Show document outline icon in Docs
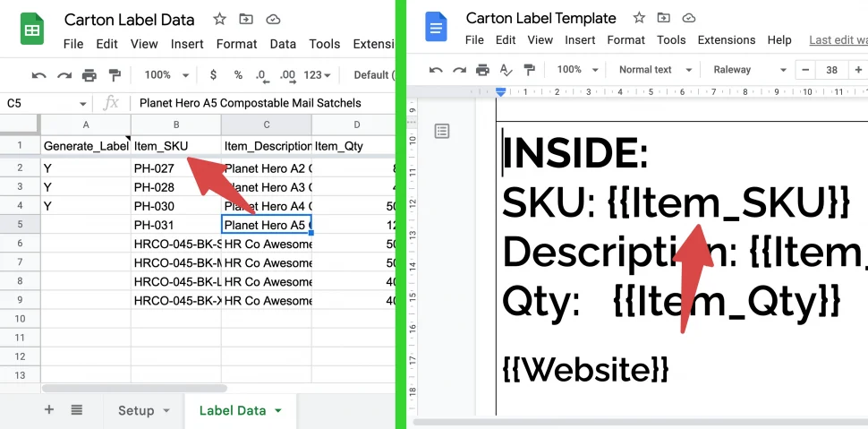This screenshot has height=429, width=868. click(x=442, y=132)
